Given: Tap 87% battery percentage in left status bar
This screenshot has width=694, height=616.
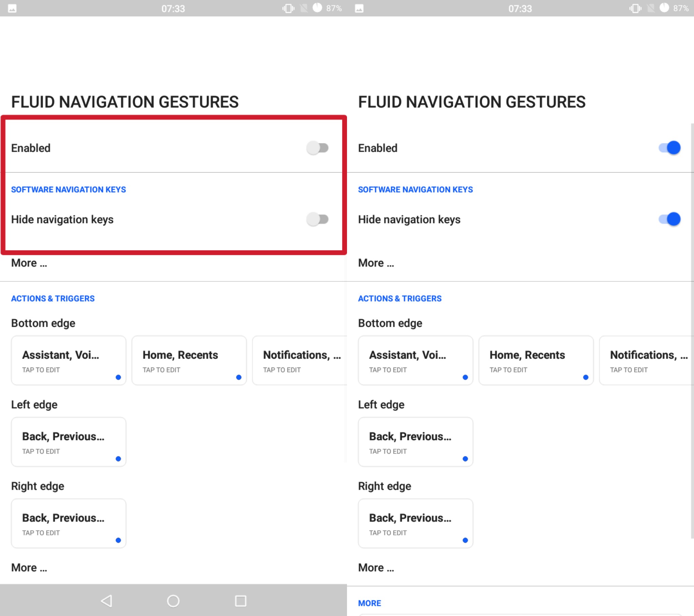Looking at the screenshot, I should coord(334,8).
